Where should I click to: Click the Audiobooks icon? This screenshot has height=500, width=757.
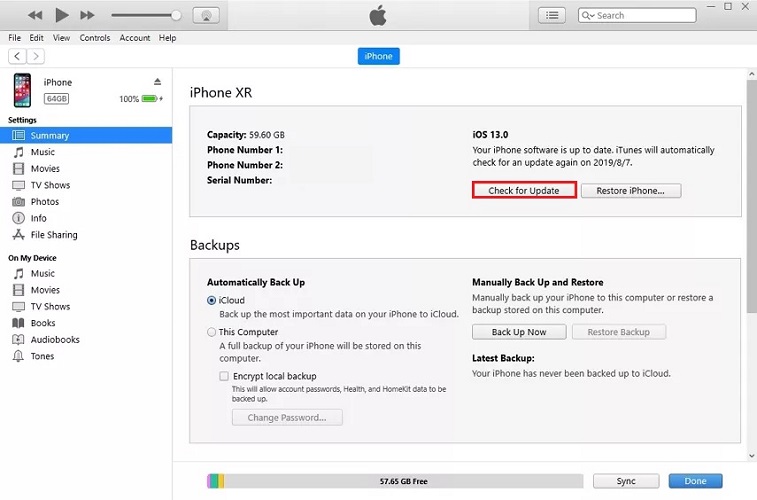tap(18, 340)
